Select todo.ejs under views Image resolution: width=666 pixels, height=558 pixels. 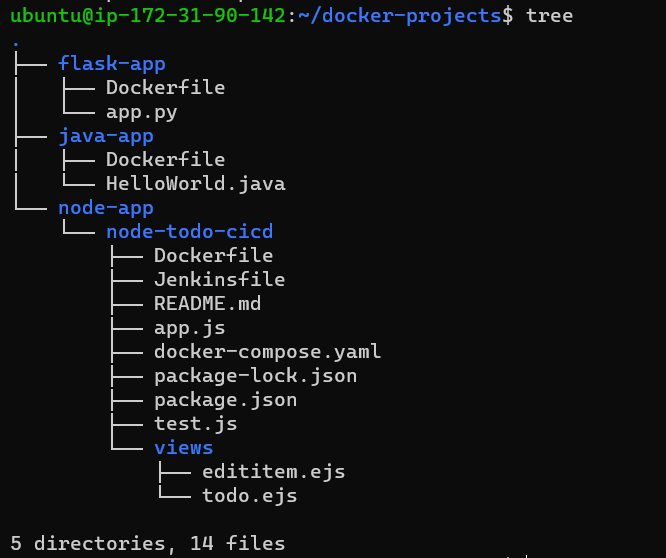point(249,496)
